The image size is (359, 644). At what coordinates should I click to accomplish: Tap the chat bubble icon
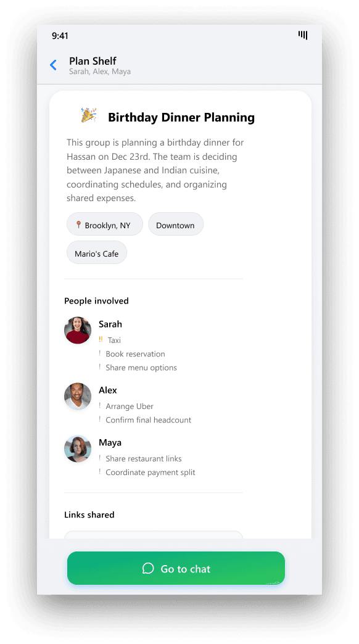[x=148, y=568]
